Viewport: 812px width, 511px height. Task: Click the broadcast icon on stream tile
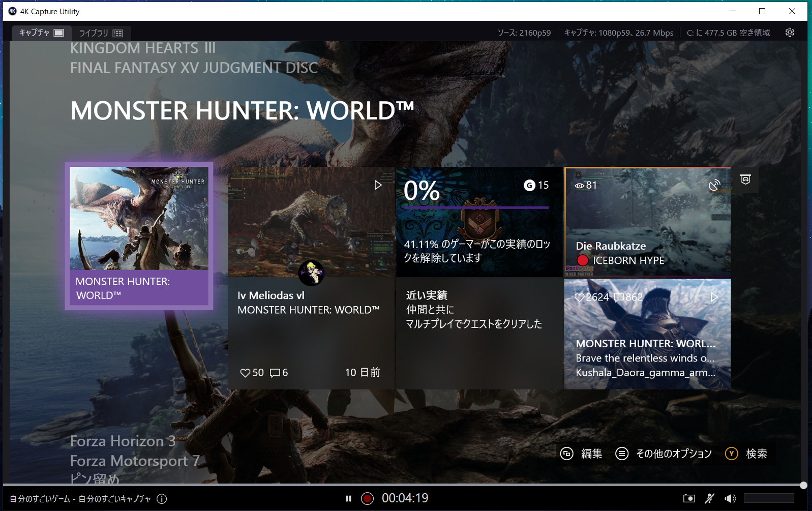coord(714,185)
